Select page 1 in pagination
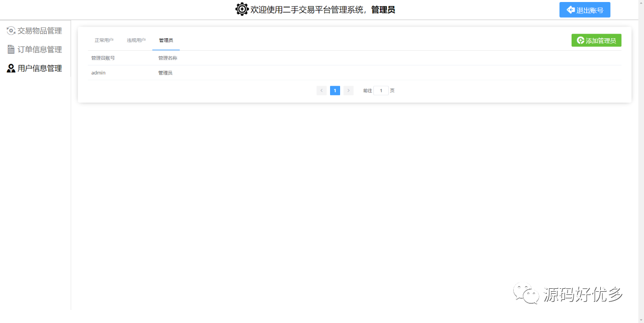This screenshot has width=644, height=323. click(335, 91)
